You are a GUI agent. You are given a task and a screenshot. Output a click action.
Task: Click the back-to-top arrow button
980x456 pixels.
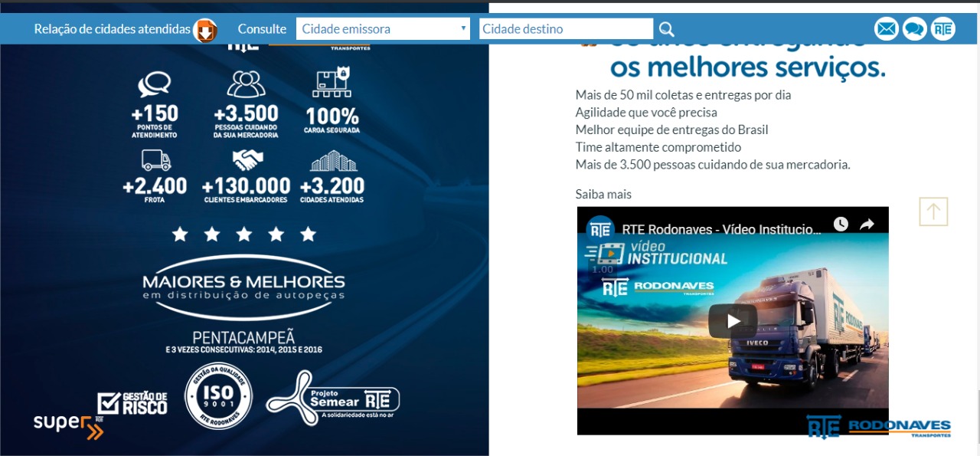tap(933, 212)
